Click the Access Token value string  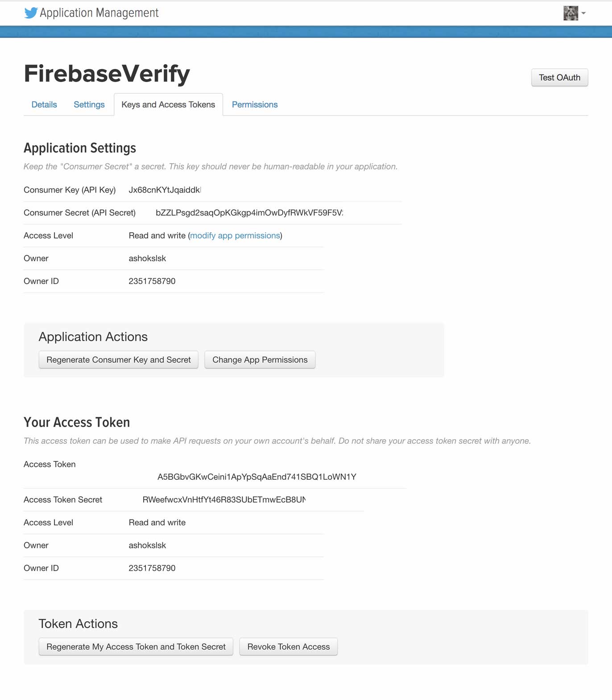pos(256,477)
